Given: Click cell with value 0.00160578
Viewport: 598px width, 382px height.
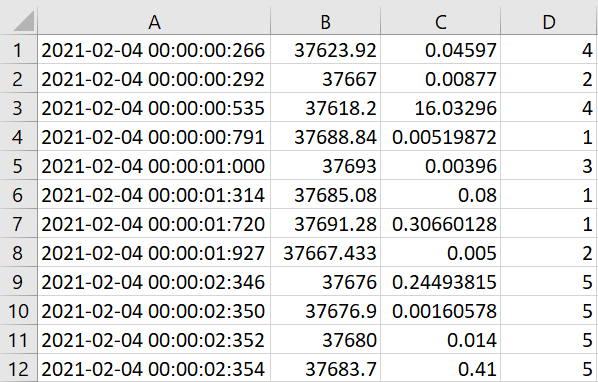Looking at the screenshot, I should pos(440,310).
